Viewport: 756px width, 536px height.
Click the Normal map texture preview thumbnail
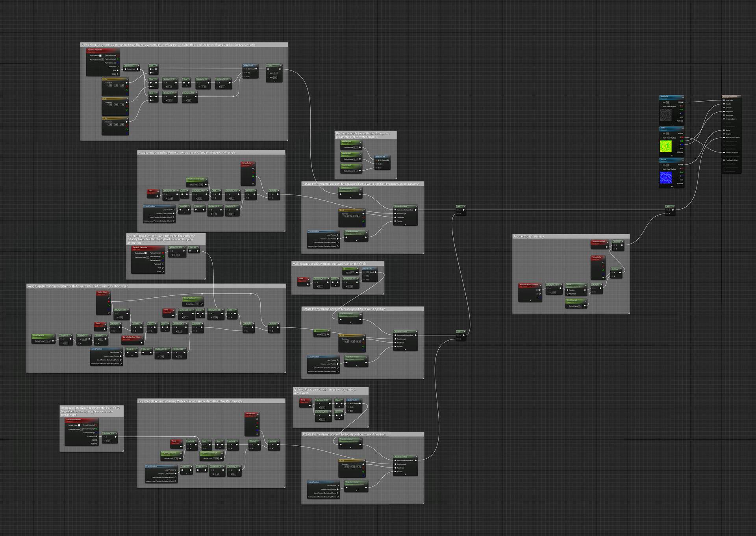[665, 177]
